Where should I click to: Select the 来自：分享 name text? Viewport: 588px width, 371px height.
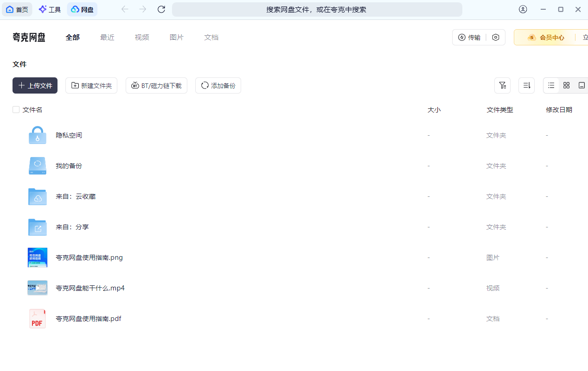72,227
